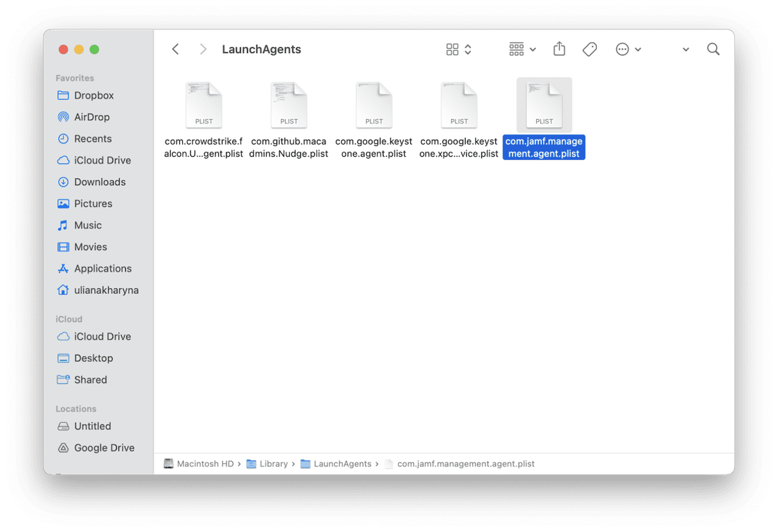
Task: Open the Applications sidebar entry
Action: tap(102, 269)
